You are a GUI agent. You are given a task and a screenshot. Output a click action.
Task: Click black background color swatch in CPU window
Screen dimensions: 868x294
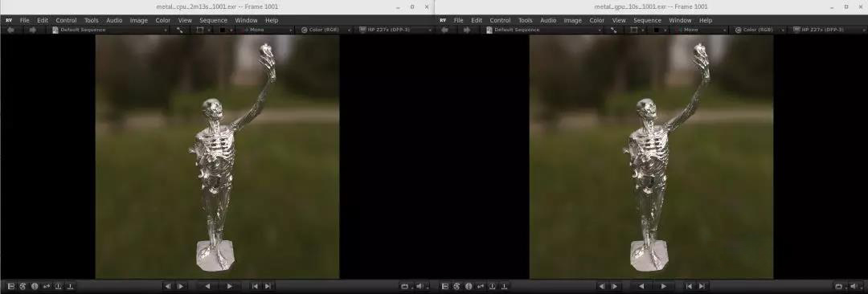coord(223,30)
